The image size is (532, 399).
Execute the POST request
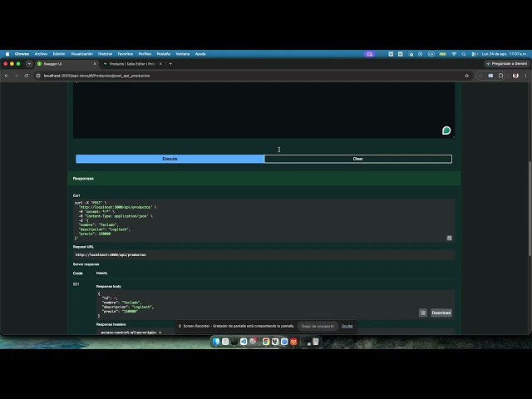click(170, 159)
